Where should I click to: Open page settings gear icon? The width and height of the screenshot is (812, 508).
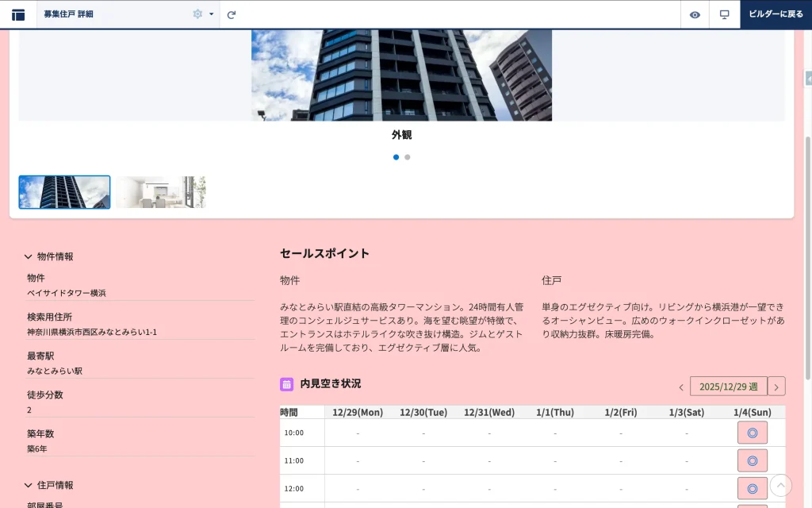pyautogui.click(x=197, y=14)
